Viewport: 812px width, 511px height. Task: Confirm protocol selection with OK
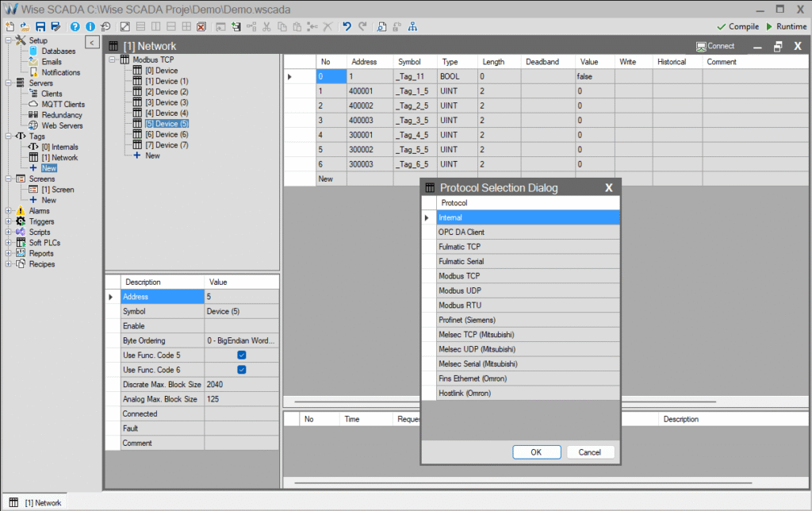tap(537, 451)
